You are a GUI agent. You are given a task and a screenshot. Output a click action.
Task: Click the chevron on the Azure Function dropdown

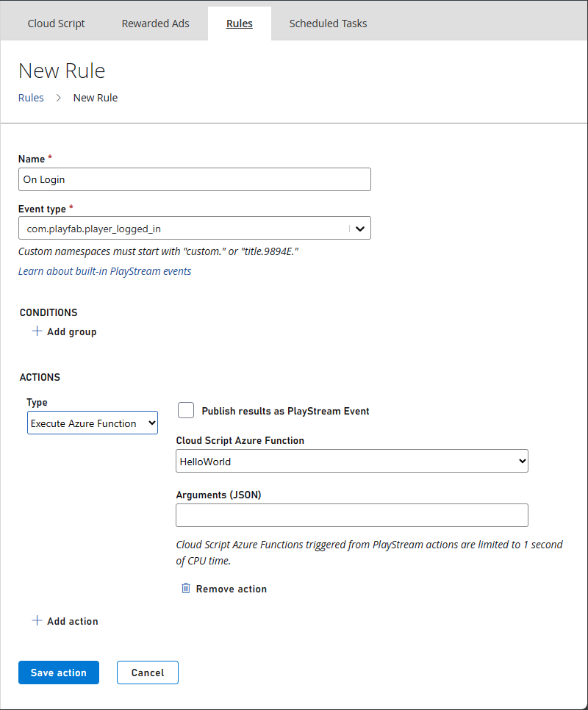click(519, 461)
